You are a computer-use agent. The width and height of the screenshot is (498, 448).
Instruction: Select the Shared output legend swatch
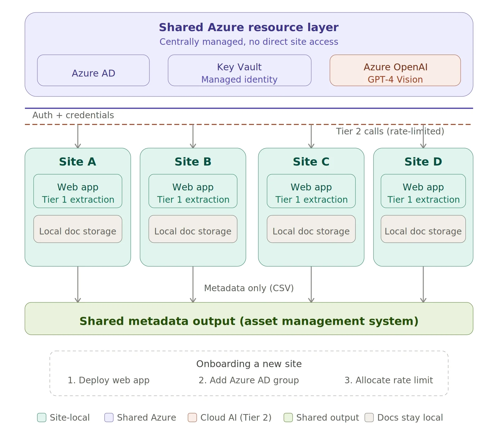coord(288,418)
